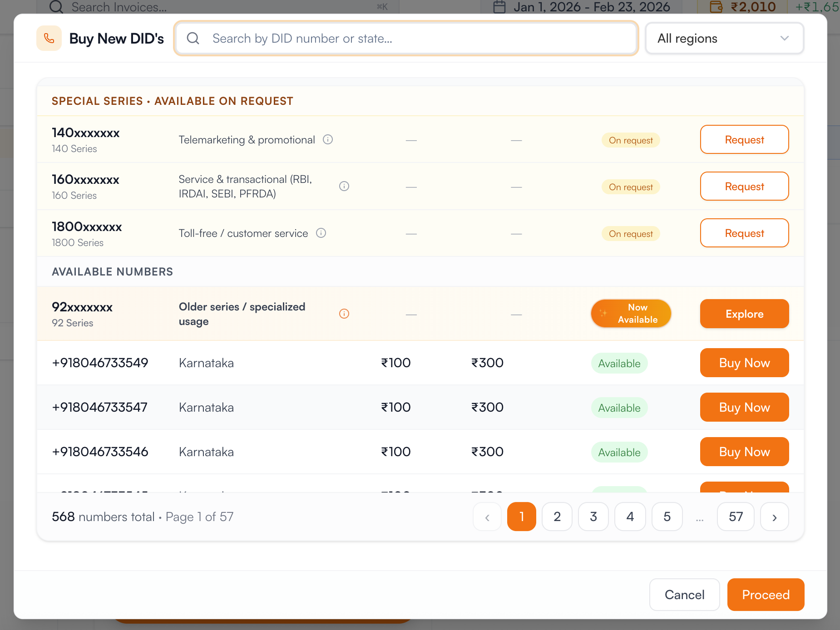This screenshot has width=840, height=630.
Task: Buy Now the number +918046733549
Action: 744,363
